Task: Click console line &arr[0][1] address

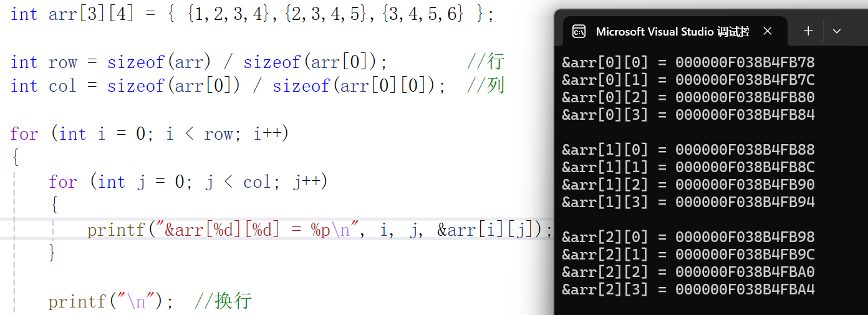Action: (x=688, y=80)
